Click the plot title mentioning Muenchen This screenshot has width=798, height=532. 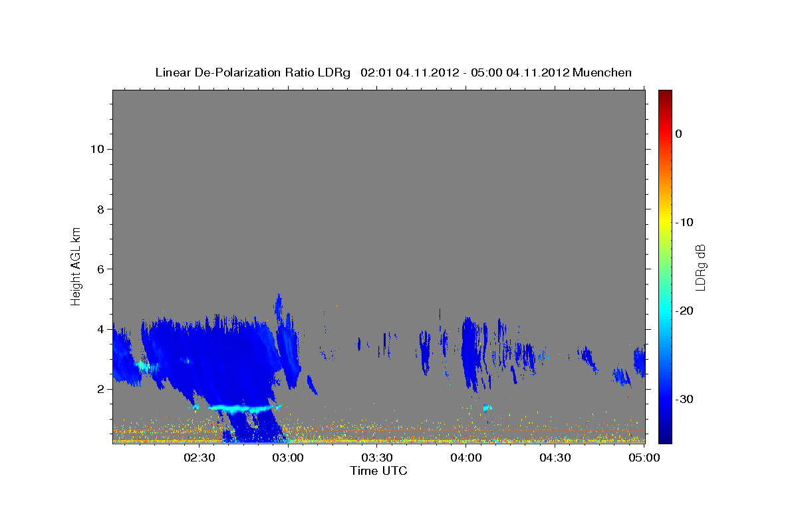(x=393, y=72)
